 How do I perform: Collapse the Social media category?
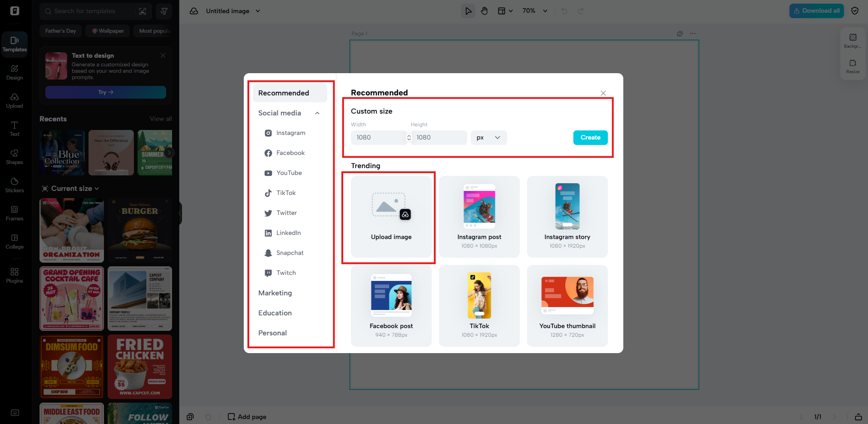click(317, 113)
